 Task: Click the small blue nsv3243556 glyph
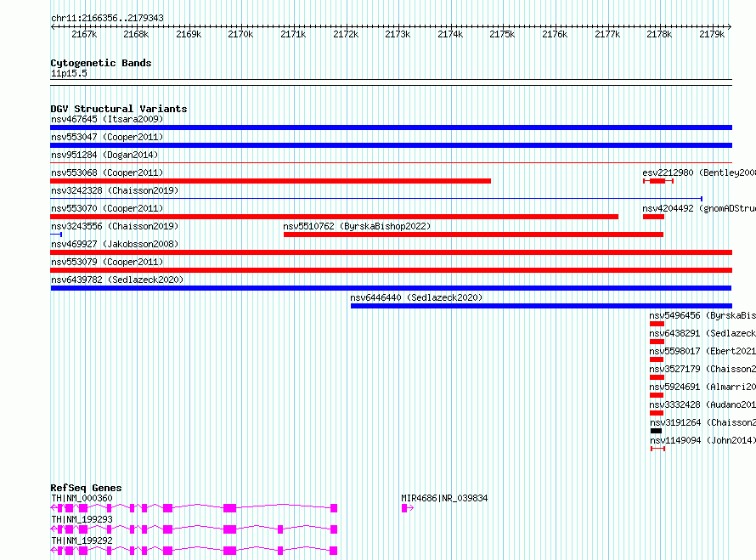pyautogui.click(x=56, y=235)
